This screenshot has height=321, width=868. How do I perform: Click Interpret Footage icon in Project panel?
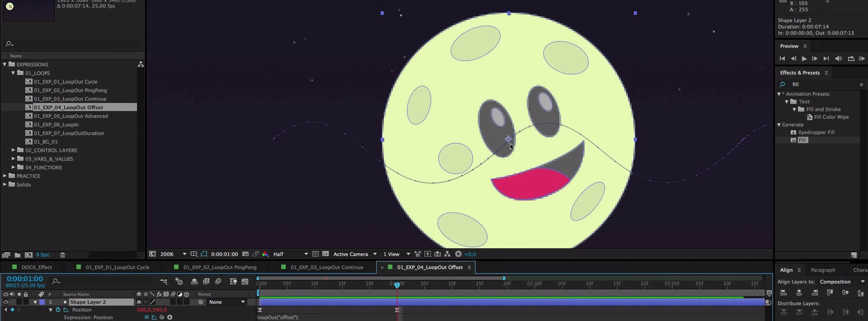[x=6, y=255]
